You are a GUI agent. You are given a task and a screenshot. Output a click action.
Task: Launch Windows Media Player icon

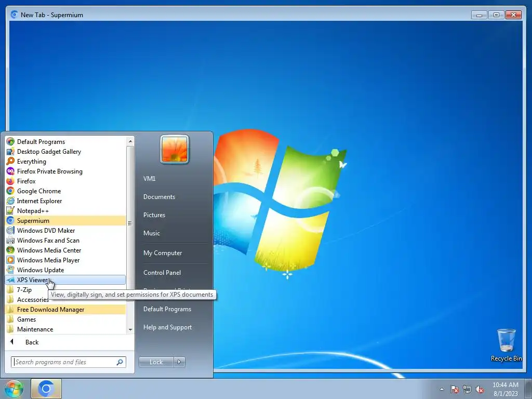click(x=10, y=260)
